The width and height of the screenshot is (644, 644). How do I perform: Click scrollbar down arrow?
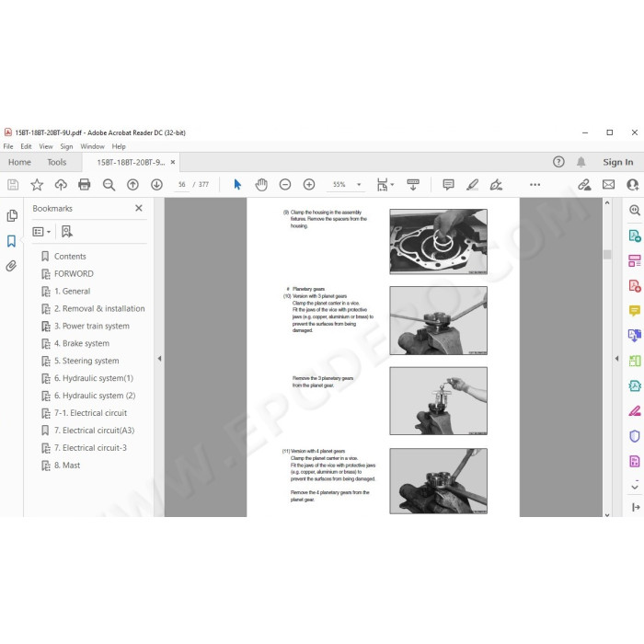point(607,514)
